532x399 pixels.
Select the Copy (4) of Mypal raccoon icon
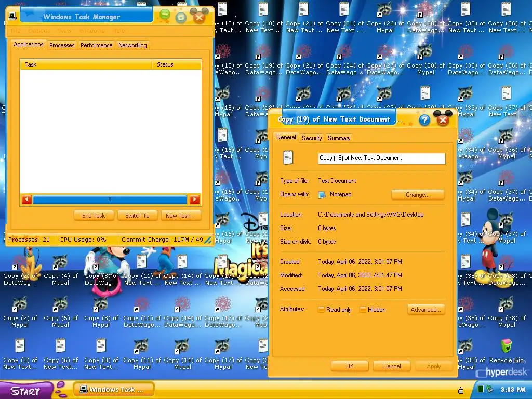[x=60, y=262]
